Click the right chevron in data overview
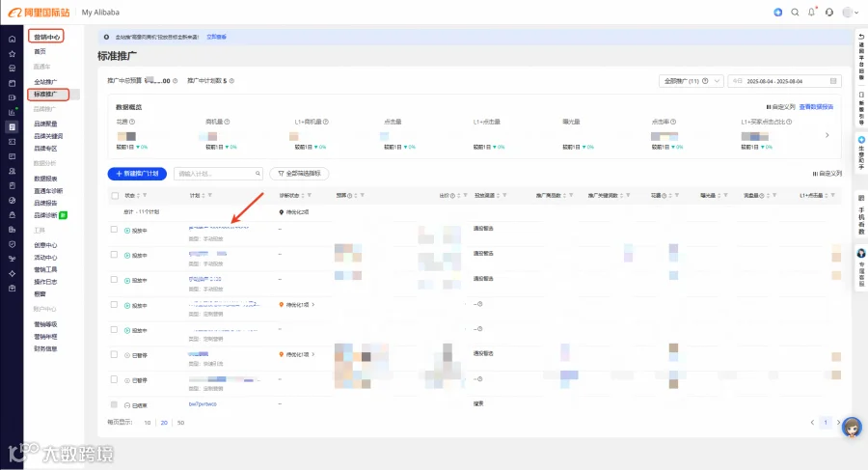Viewport: 868px width, 470px height. (x=827, y=135)
